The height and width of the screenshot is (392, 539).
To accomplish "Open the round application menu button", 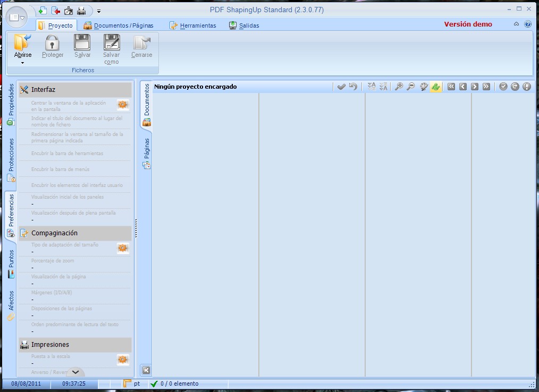I will coord(16,17).
